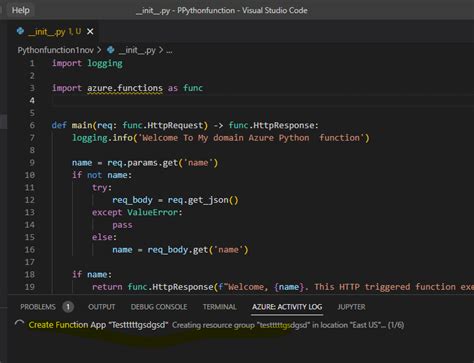Click the 'else:' keyword line
This screenshot has height=363, width=474.
pos(105,237)
